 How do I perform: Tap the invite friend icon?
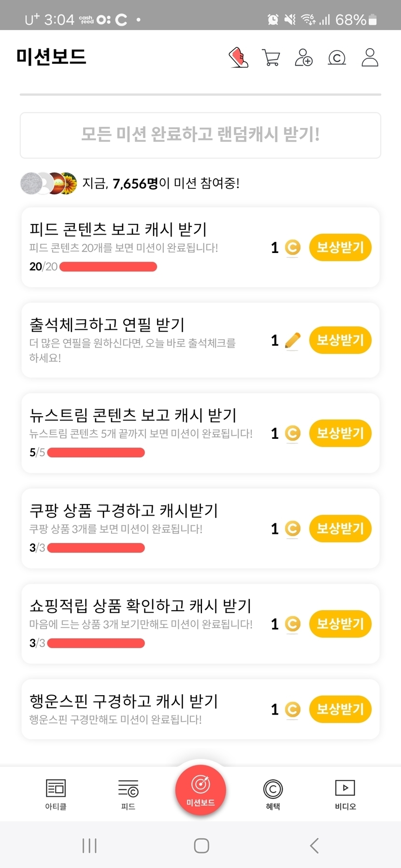tap(304, 57)
